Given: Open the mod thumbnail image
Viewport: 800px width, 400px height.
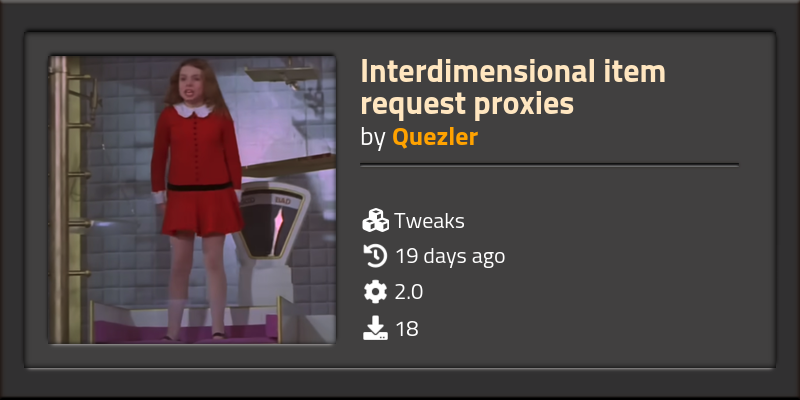Looking at the screenshot, I should [x=192, y=199].
